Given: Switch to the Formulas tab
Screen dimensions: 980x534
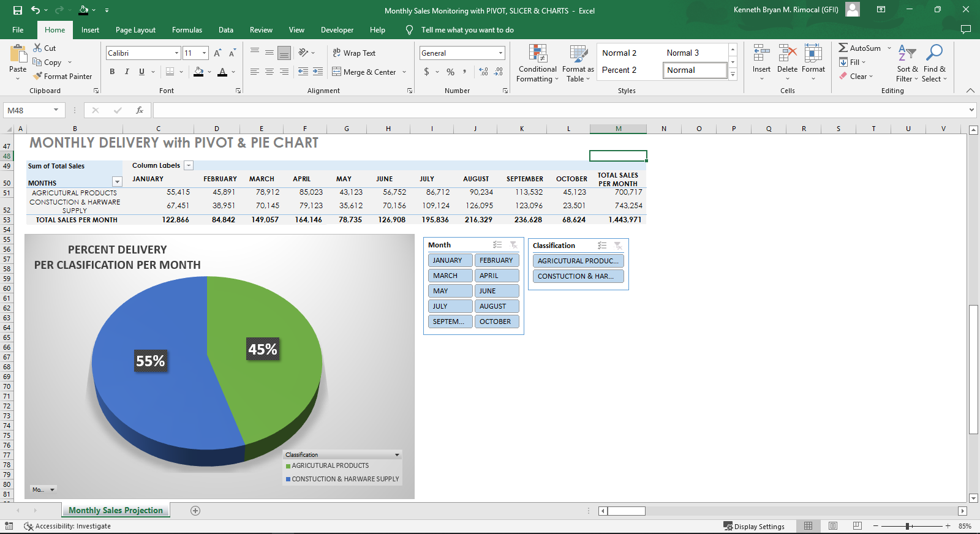Looking at the screenshot, I should (187, 30).
